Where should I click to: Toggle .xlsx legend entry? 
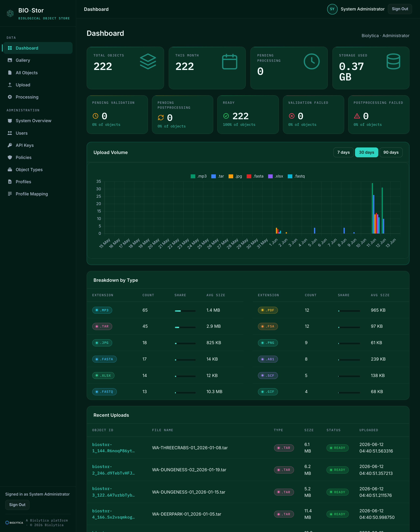(x=275, y=176)
